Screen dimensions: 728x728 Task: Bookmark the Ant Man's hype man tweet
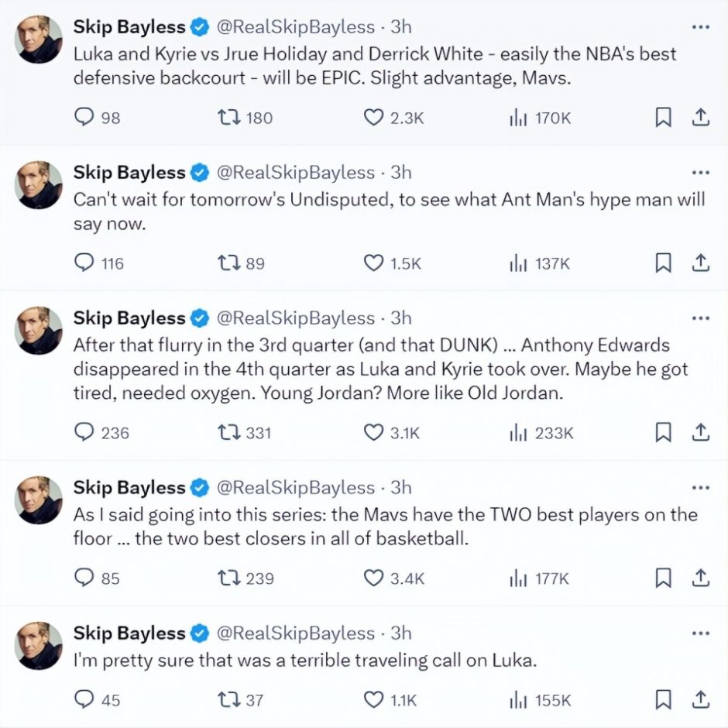(663, 263)
